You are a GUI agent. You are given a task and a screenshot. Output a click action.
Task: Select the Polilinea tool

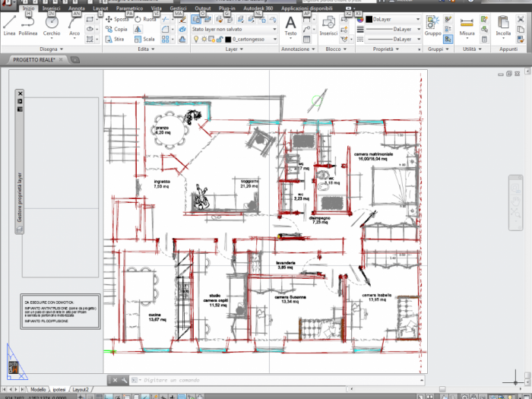[x=28, y=25]
